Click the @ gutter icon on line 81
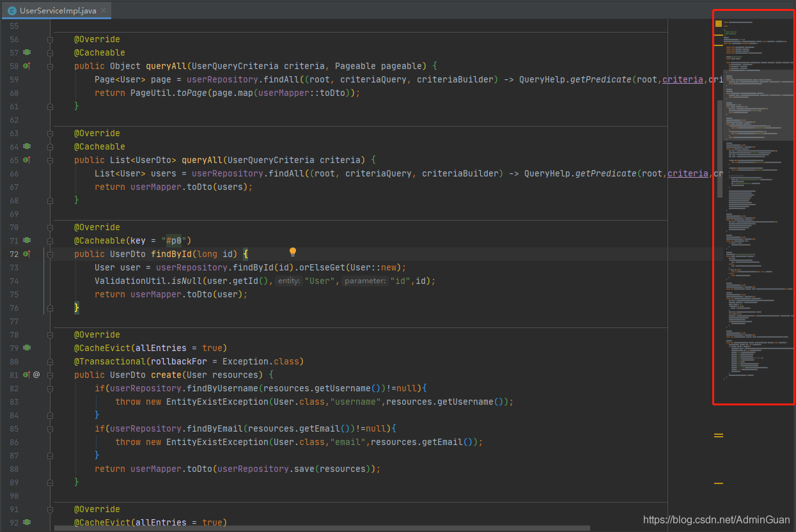 (36, 375)
